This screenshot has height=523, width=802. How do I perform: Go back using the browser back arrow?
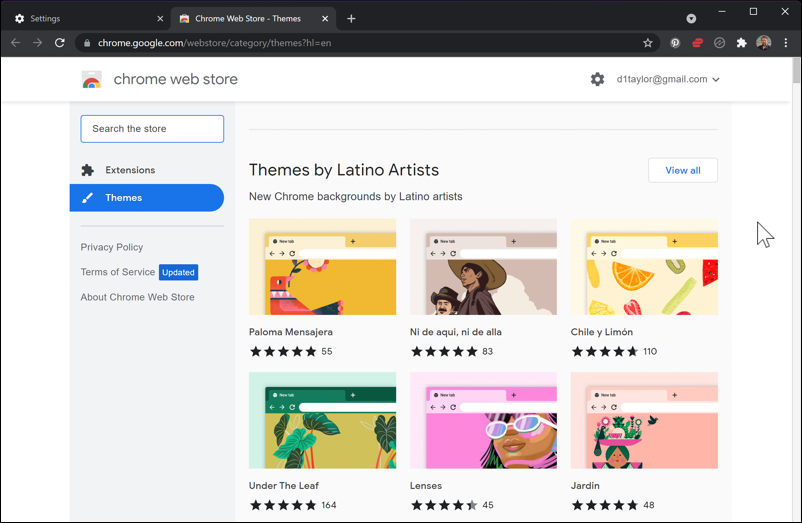[15, 43]
